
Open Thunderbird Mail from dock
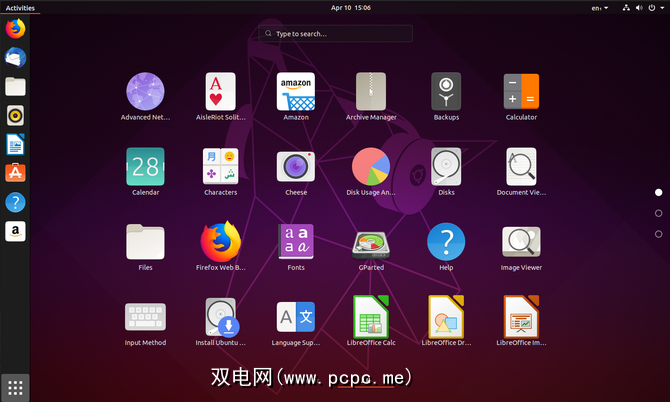tap(15, 58)
